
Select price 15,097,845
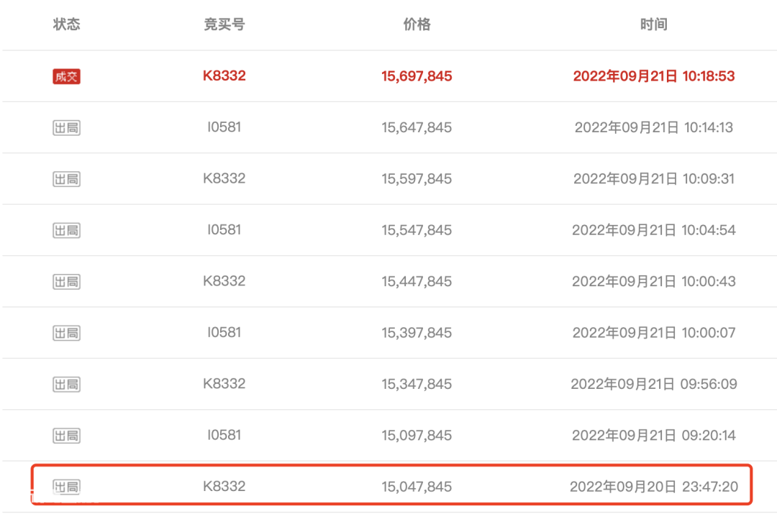pyautogui.click(x=417, y=436)
